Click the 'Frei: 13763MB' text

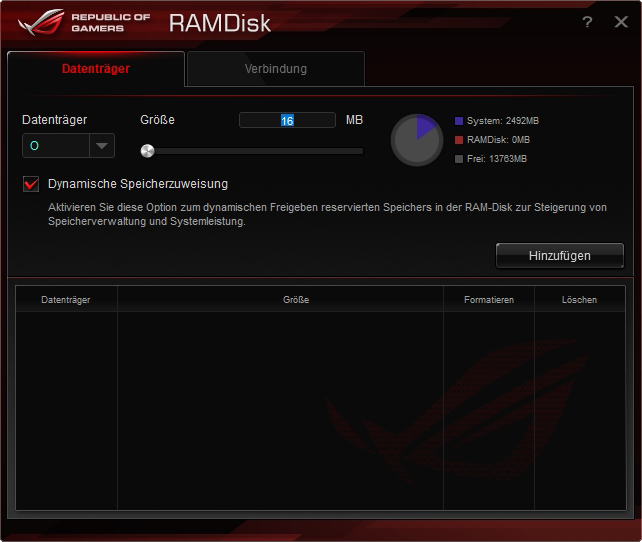[x=497, y=159]
